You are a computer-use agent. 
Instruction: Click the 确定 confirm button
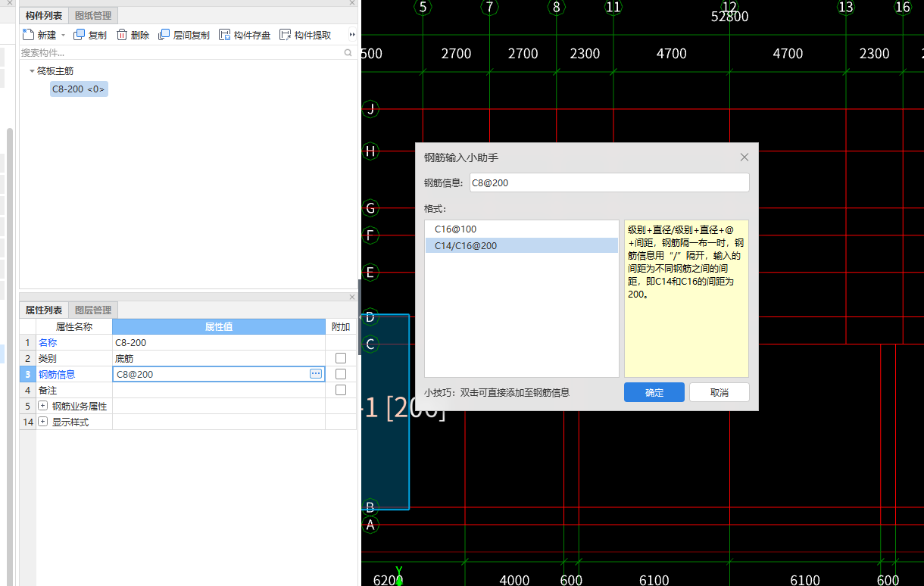[x=654, y=392]
